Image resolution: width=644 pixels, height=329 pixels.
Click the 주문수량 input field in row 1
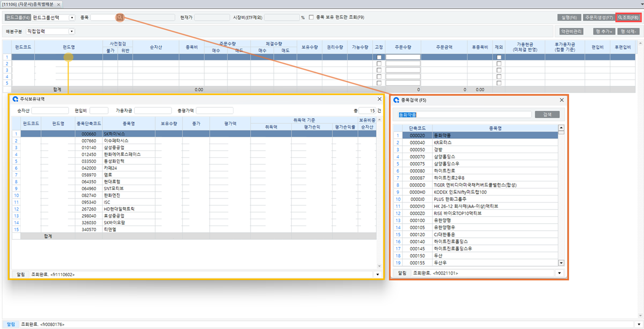(x=403, y=57)
